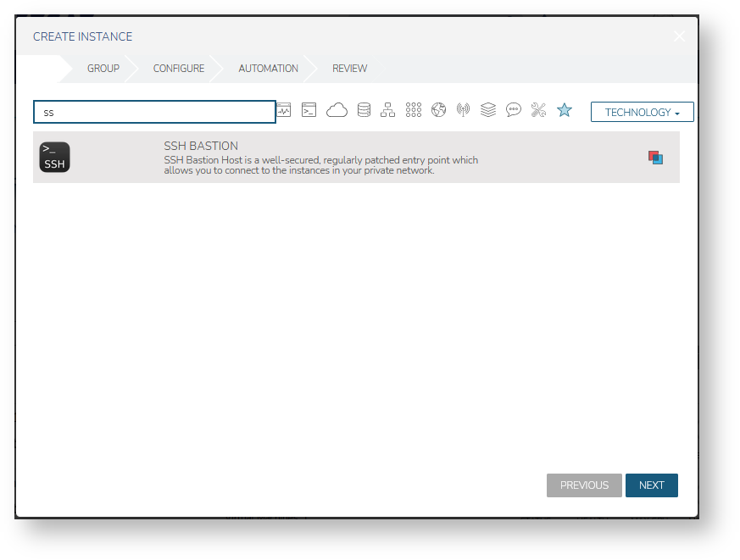Select the terminal console category icon

(309, 110)
